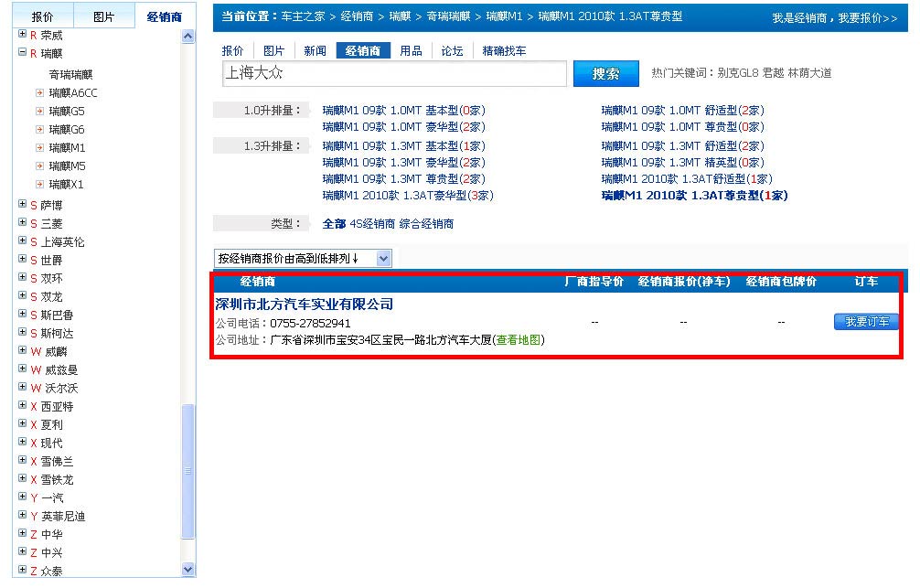The width and height of the screenshot is (920, 588).
Task: Open the 报价 tab above the search box
Action: (232, 51)
